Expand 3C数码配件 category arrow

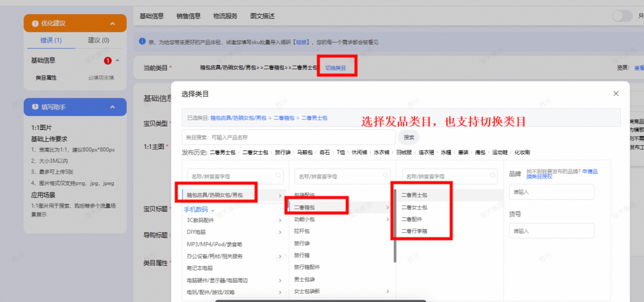pos(280,220)
